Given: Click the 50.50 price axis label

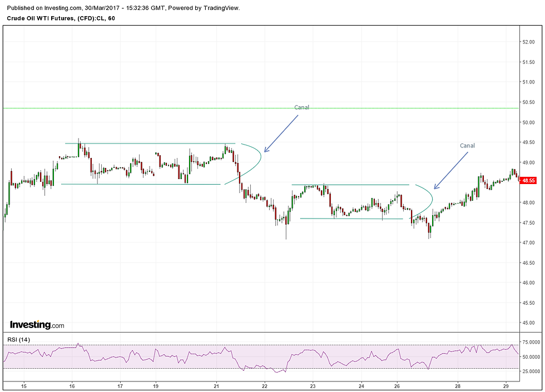Looking at the screenshot, I should coord(529,102).
